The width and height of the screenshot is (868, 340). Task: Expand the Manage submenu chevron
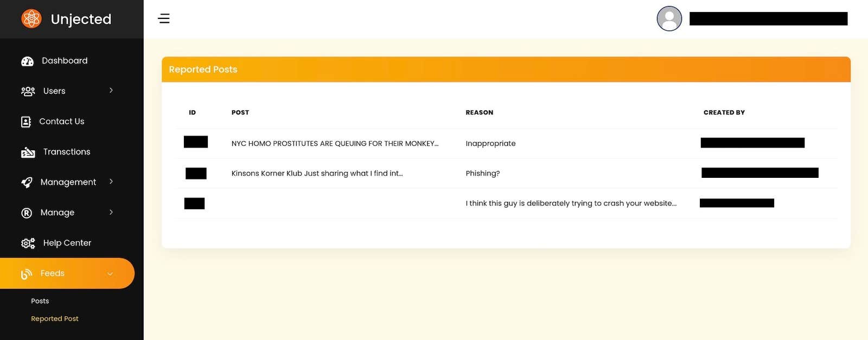111,212
